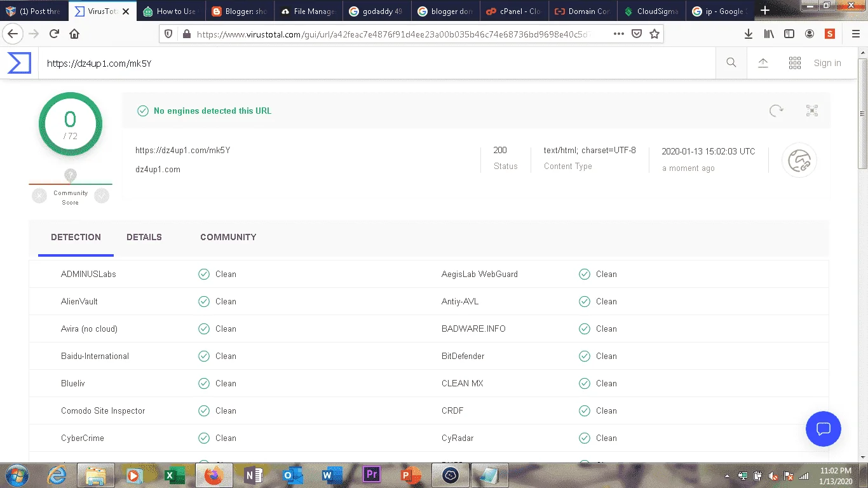Open the VirusTotal apps grid icon

[x=795, y=62]
